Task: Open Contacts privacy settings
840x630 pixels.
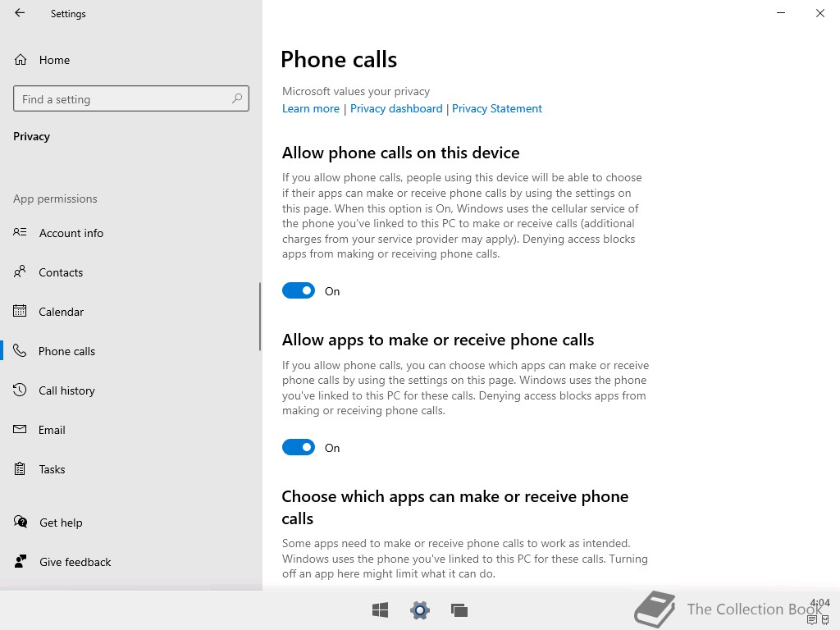Action: 131,272
